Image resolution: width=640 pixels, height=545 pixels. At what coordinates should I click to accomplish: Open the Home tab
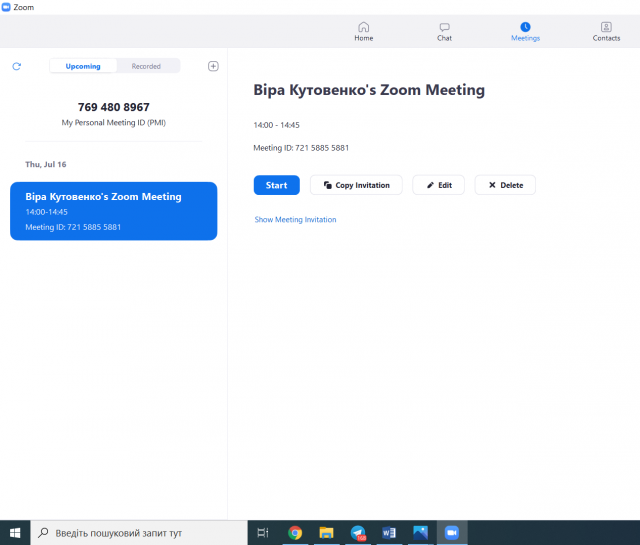pyautogui.click(x=363, y=31)
